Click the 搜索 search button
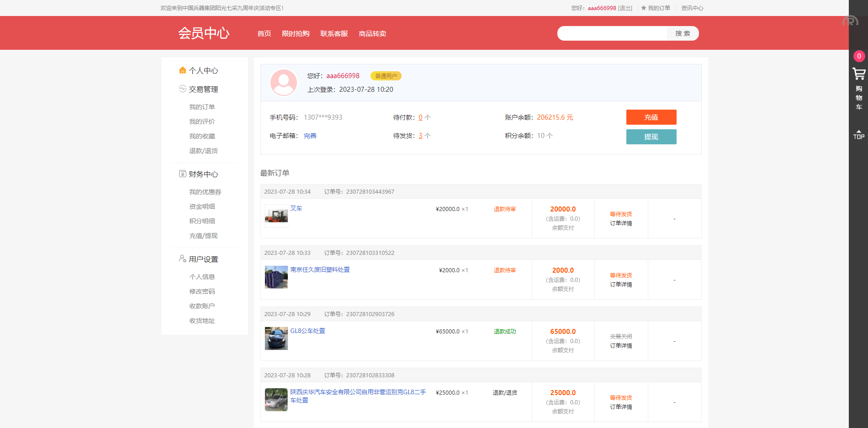This screenshot has height=428, width=868. pyautogui.click(x=683, y=33)
